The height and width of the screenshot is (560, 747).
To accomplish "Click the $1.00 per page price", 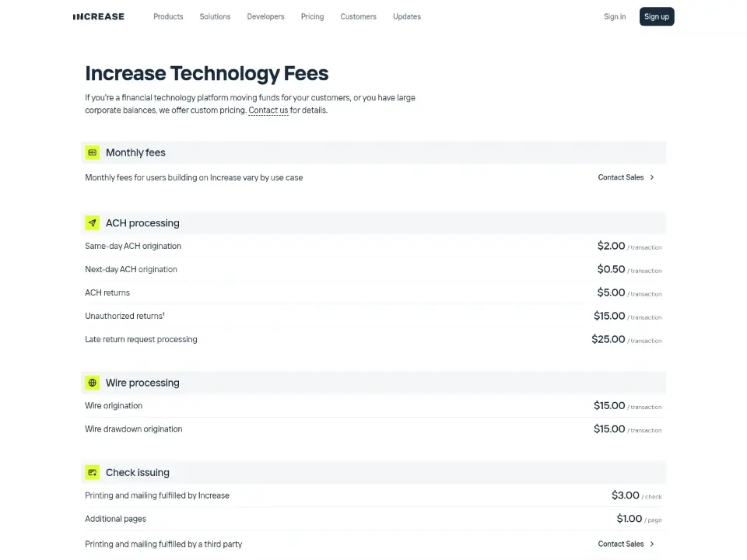I will click(x=630, y=519).
